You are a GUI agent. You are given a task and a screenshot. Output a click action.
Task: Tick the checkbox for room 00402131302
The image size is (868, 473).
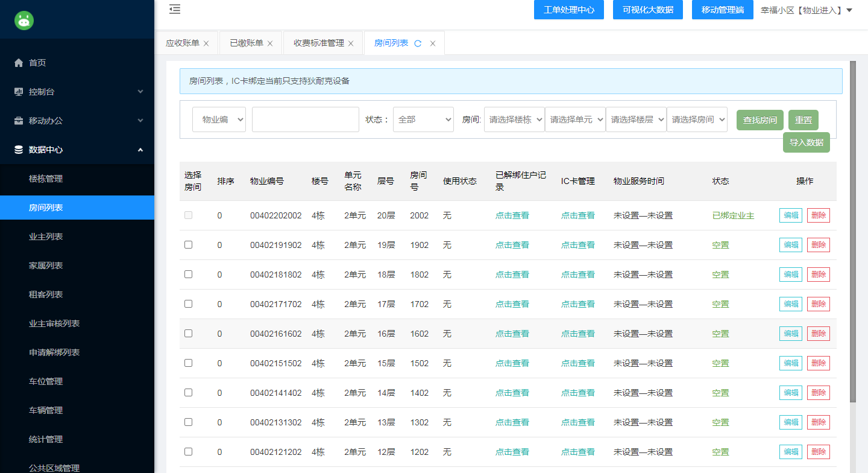coord(188,422)
